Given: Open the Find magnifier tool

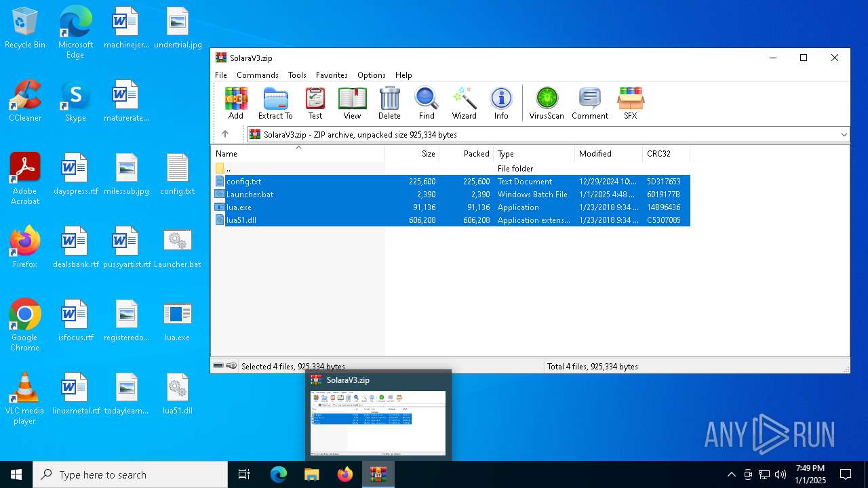Looking at the screenshot, I should [427, 104].
